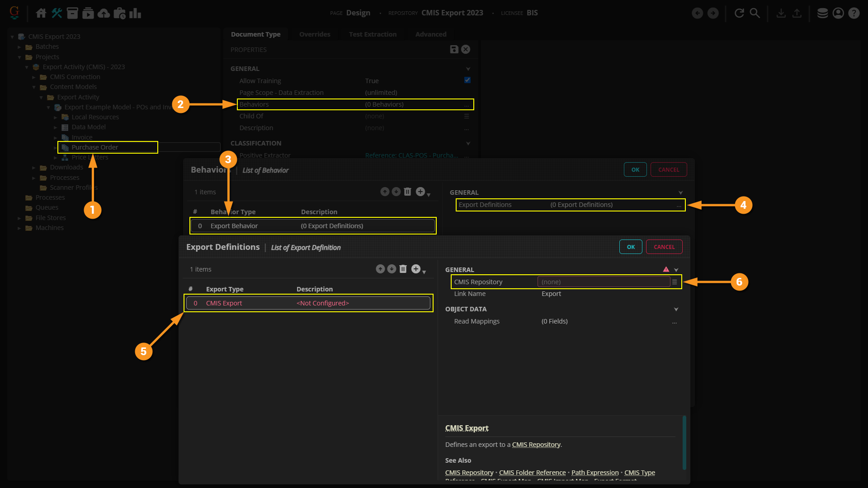Open the cloud upload Imports page icon
Viewport: 868px width, 488px height.
click(104, 13)
